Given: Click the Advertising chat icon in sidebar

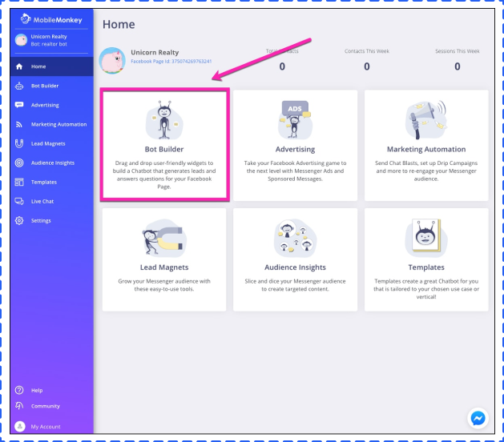Looking at the screenshot, I should click(x=19, y=105).
